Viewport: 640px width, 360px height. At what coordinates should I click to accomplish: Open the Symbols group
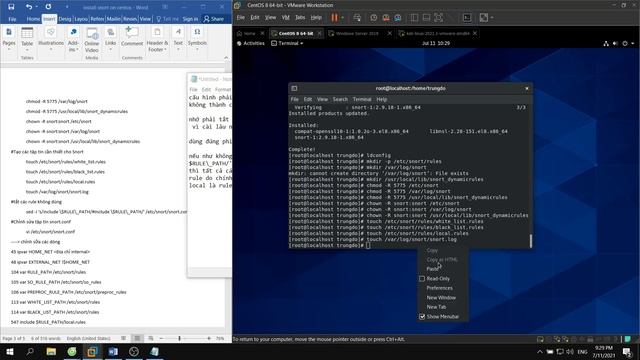(197, 38)
